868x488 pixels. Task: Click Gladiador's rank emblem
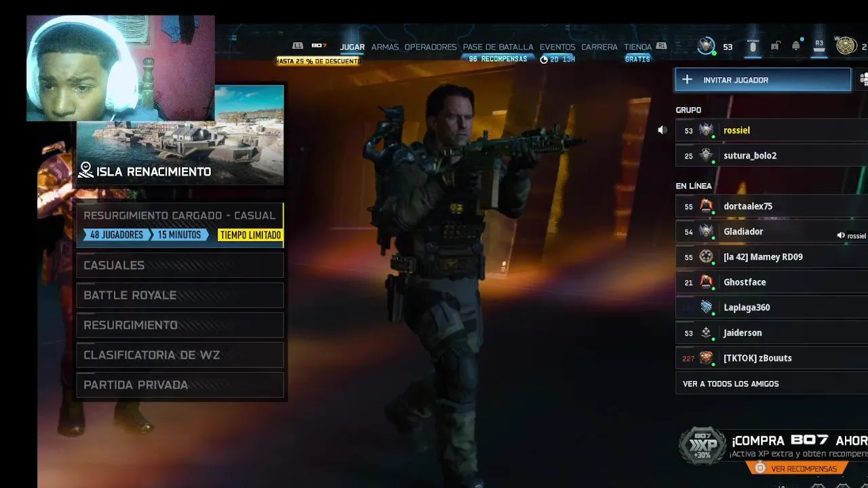point(706,231)
